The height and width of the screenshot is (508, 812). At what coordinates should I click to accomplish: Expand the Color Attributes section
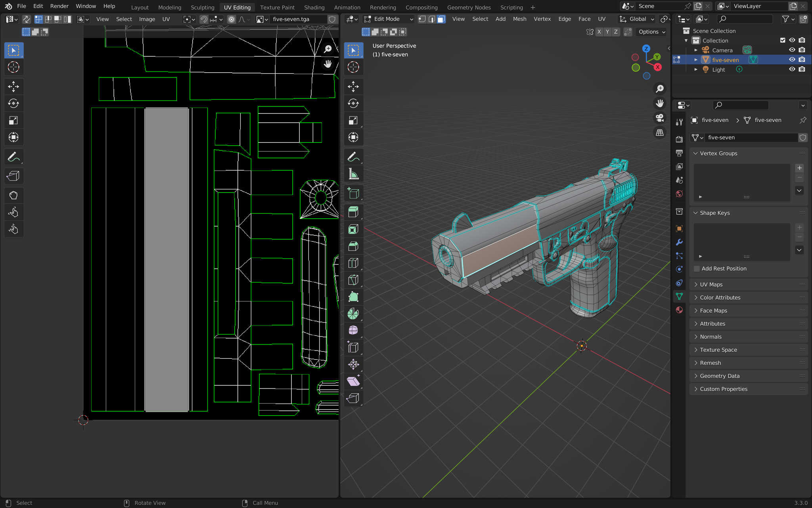pyautogui.click(x=720, y=297)
